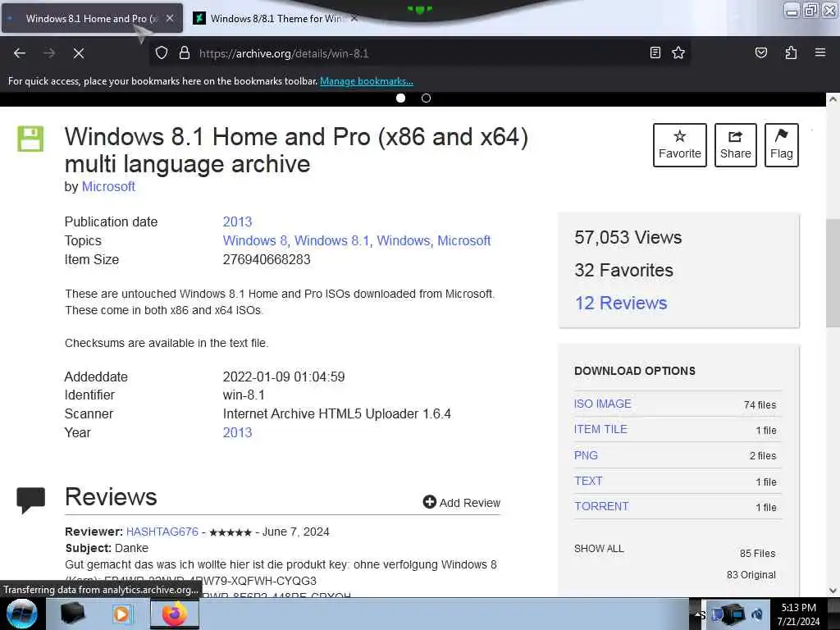Click the scrollbar up arrow

(833, 99)
